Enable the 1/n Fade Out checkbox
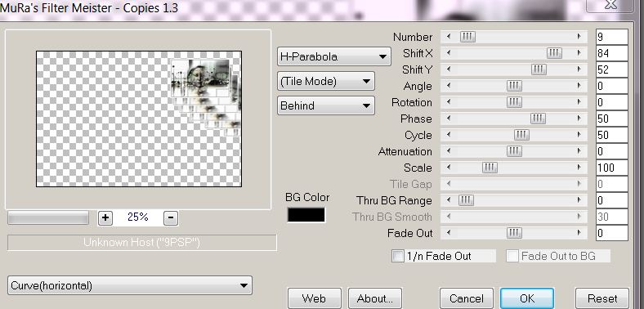 397,257
